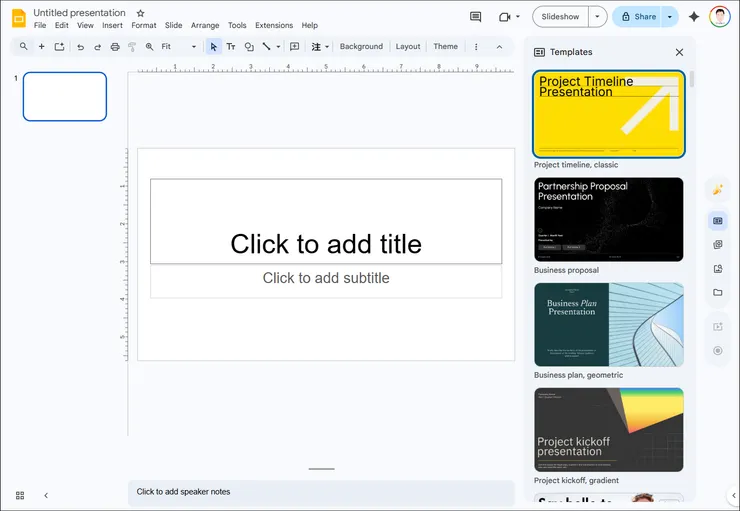Select the Project timeline, classic template
This screenshot has width=740, height=511.
click(x=608, y=114)
